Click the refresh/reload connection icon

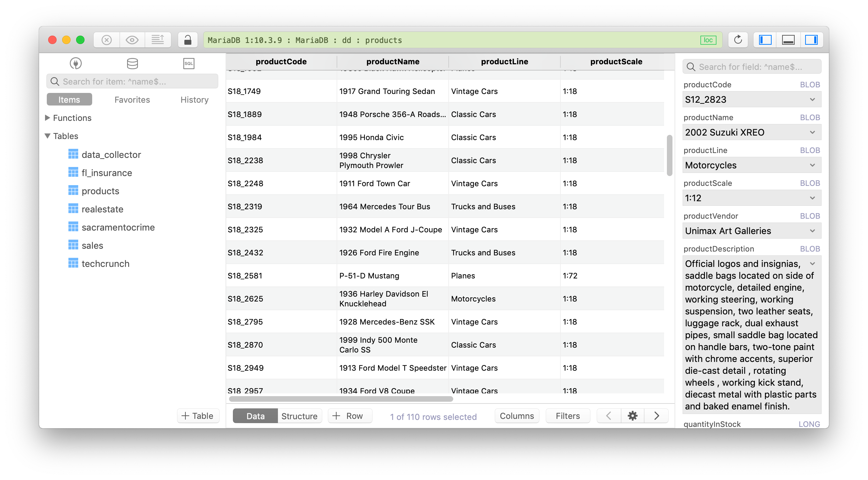pos(738,39)
